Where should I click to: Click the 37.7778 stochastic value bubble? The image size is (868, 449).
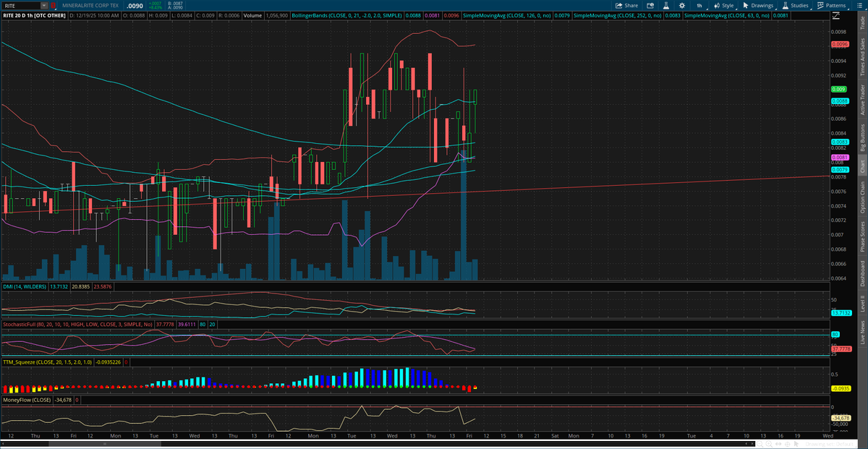pyautogui.click(x=841, y=348)
